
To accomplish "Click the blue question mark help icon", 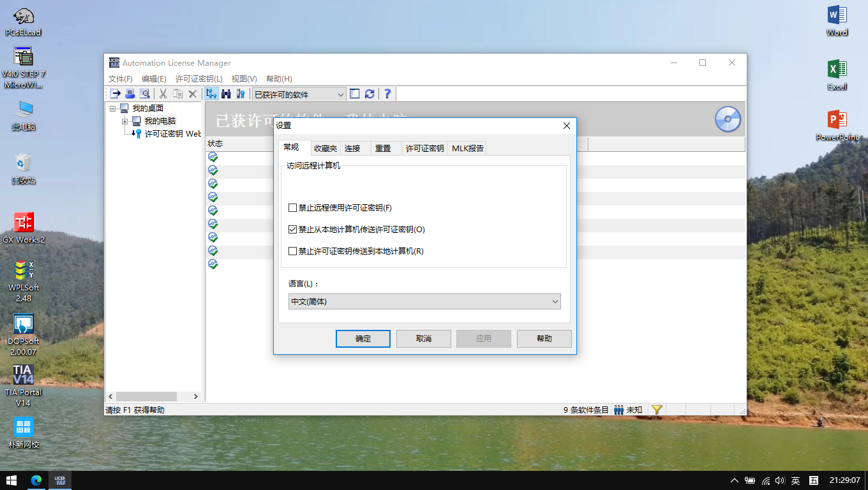I will pyautogui.click(x=387, y=94).
